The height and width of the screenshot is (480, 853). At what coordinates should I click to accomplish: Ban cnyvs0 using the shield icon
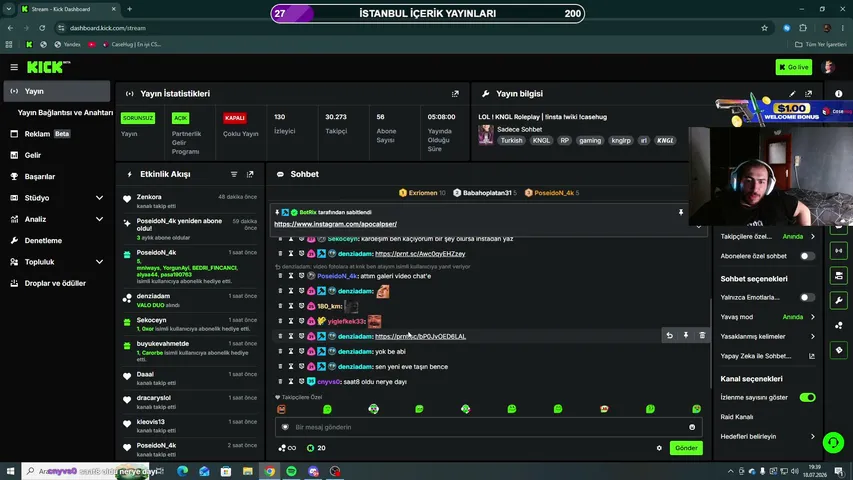pos(301,381)
